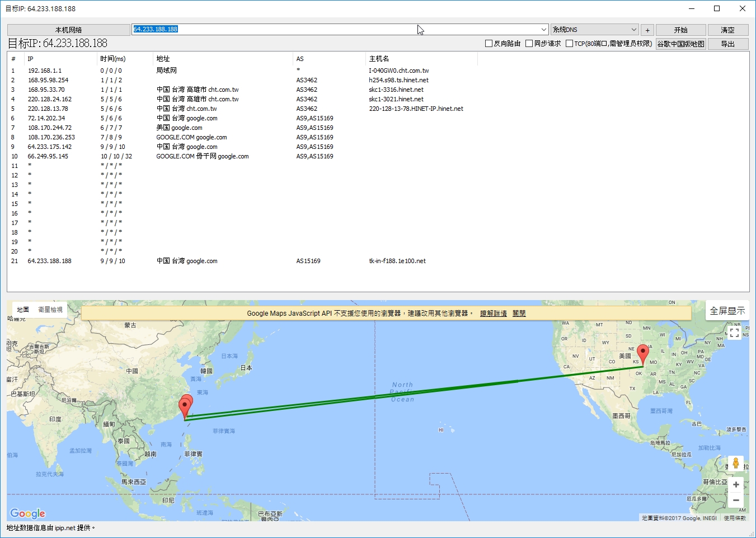Zoom out on the map
Image resolution: width=756 pixels, height=538 pixels.
[736, 500]
